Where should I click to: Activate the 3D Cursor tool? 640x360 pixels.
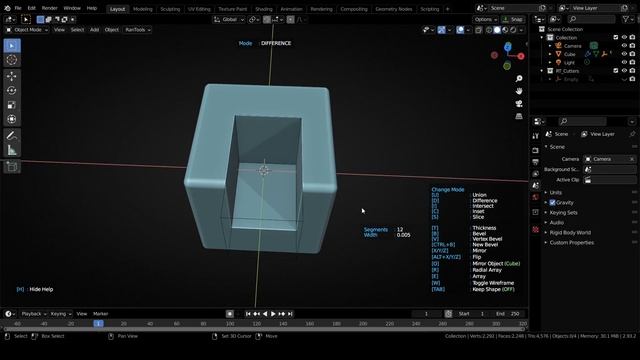point(11,60)
